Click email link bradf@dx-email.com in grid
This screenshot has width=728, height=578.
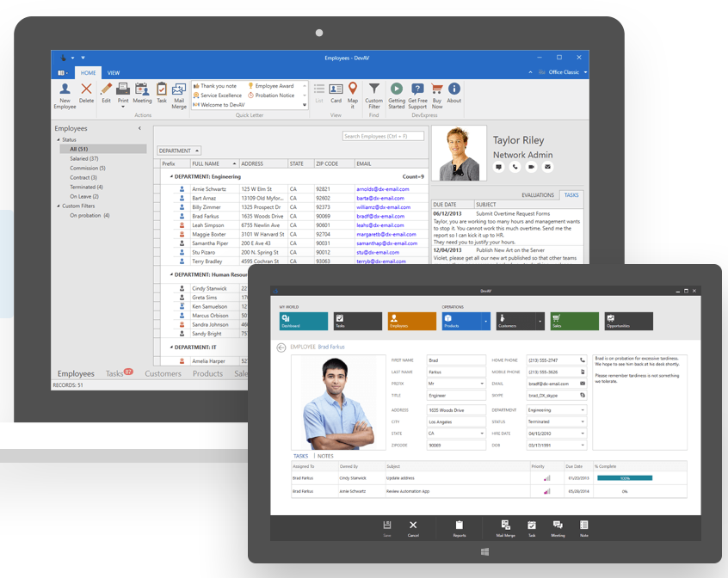[380, 216]
